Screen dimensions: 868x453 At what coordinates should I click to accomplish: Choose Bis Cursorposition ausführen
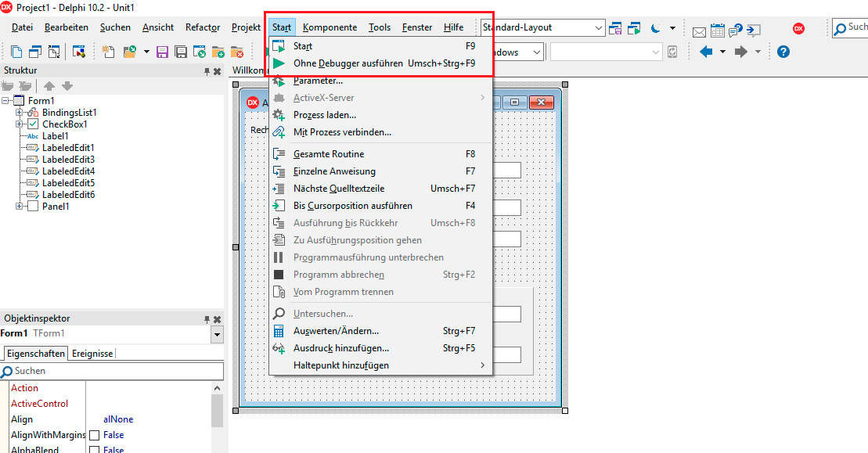click(381, 206)
